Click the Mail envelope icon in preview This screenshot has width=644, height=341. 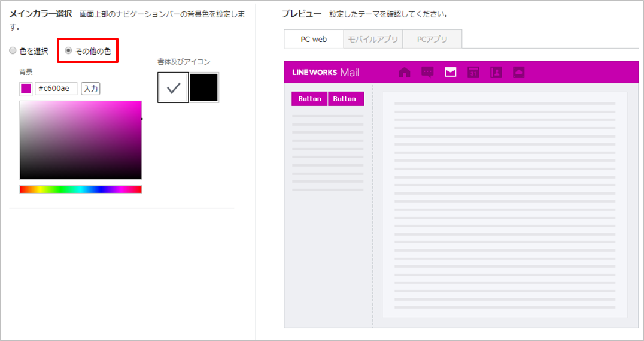[450, 73]
